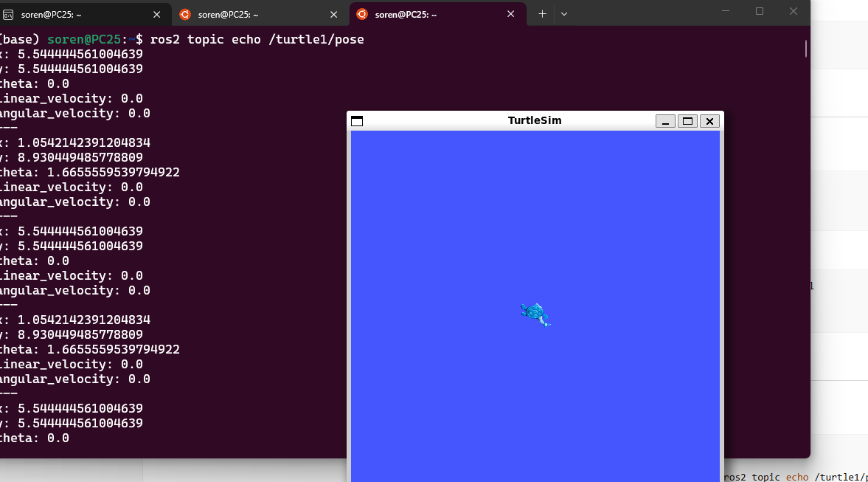The width and height of the screenshot is (868, 482).
Task: Close the TurtleSim window
Action: pos(709,121)
